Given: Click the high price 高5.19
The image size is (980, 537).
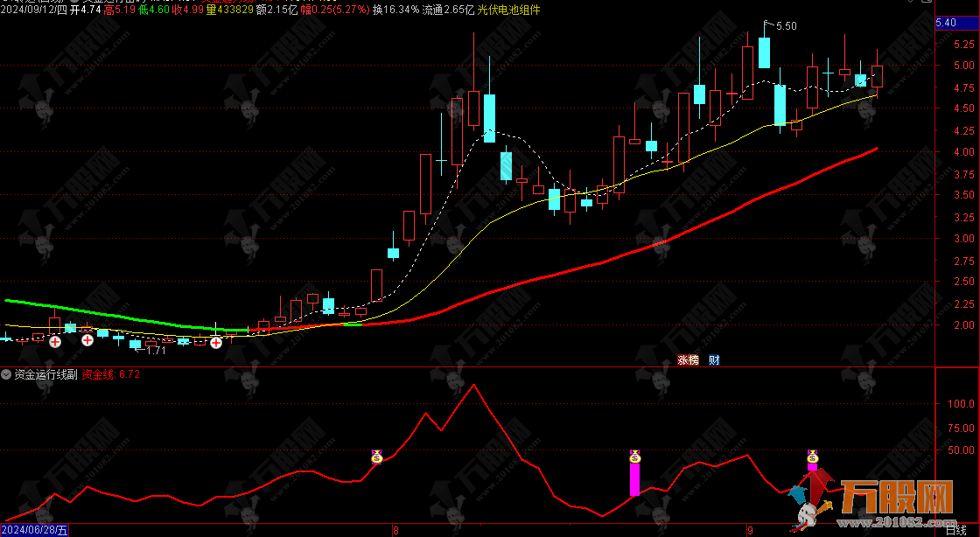Looking at the screenshot, I should [119, 10].
